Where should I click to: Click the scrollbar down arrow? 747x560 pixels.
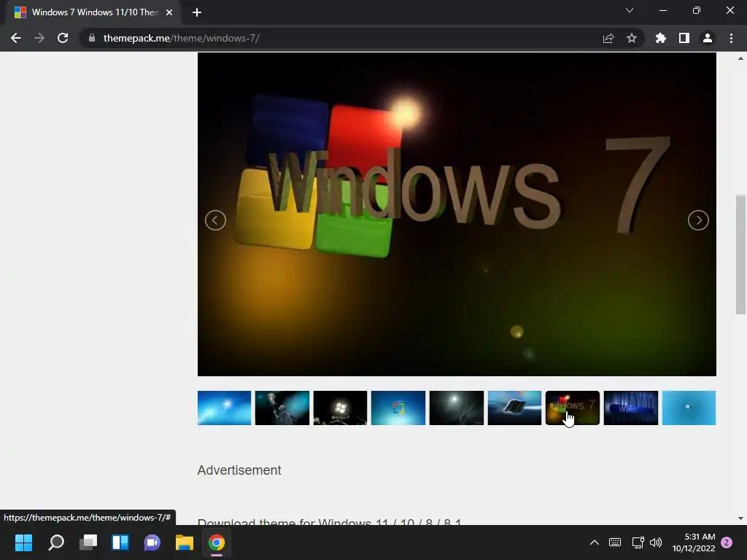740,518
